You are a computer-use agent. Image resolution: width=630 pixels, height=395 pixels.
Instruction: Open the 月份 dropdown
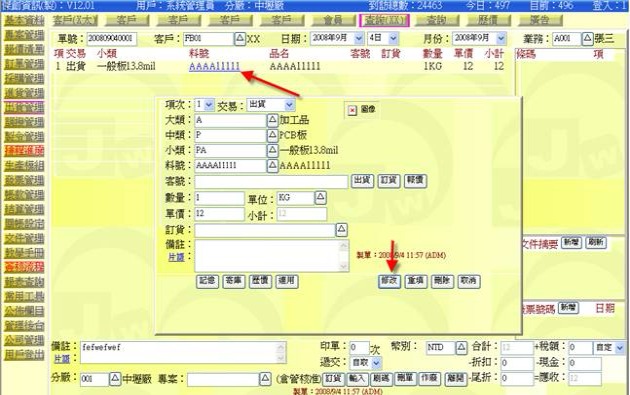tap(501, 39)
